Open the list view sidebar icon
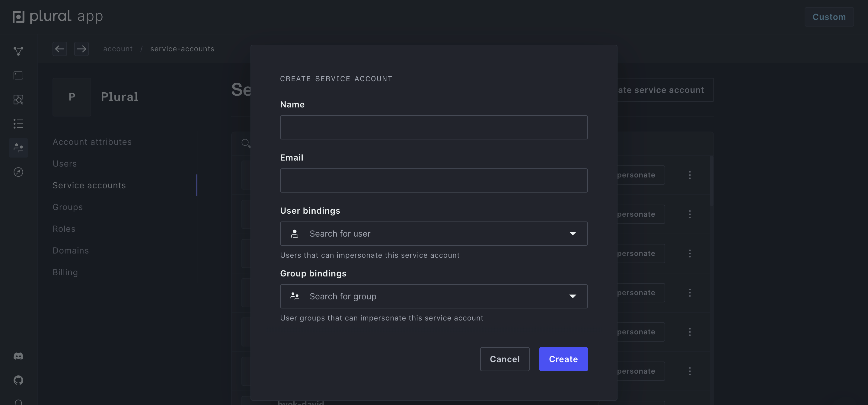Screen dimensions: 868x405 18,124
